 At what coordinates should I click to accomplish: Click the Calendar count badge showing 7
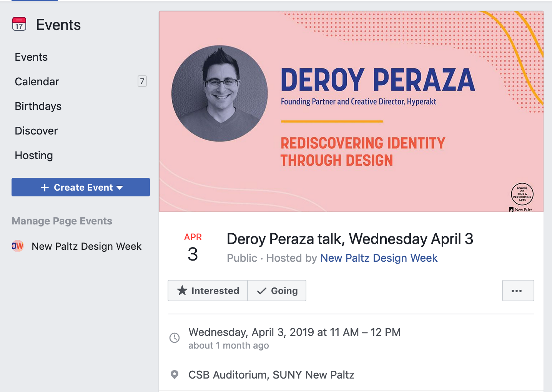(142, 81)
